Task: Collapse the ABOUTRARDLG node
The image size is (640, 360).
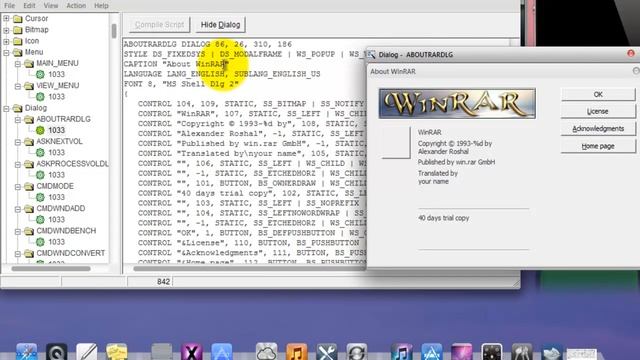Action: [18, 120]
